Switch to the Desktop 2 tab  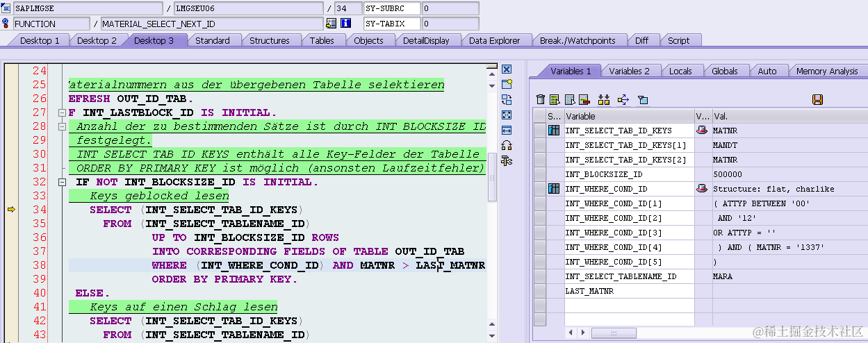[x=97, y=40]
